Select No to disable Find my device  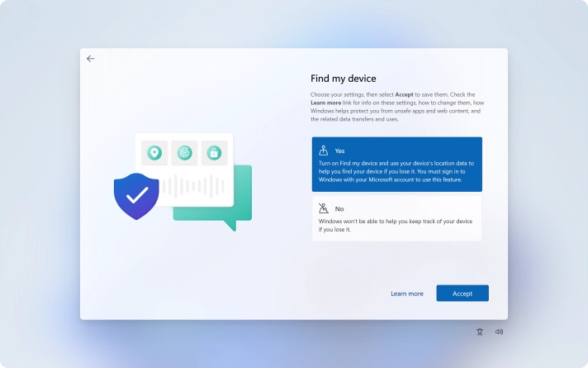point(396,218)
